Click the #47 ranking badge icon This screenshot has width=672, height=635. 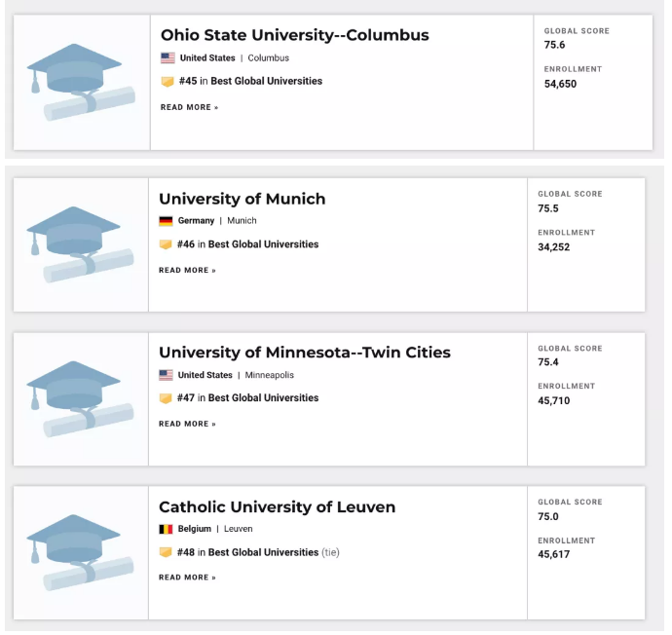tap(166, 398)
